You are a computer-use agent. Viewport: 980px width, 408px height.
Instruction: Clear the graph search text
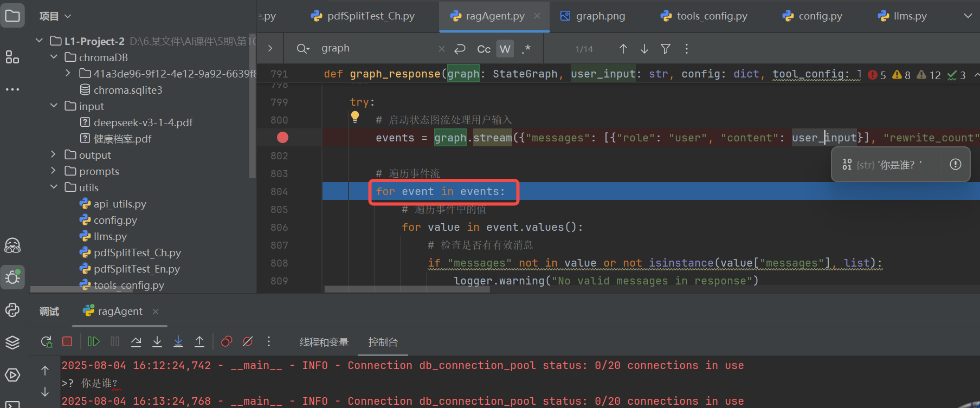click(x=442, y=49)
